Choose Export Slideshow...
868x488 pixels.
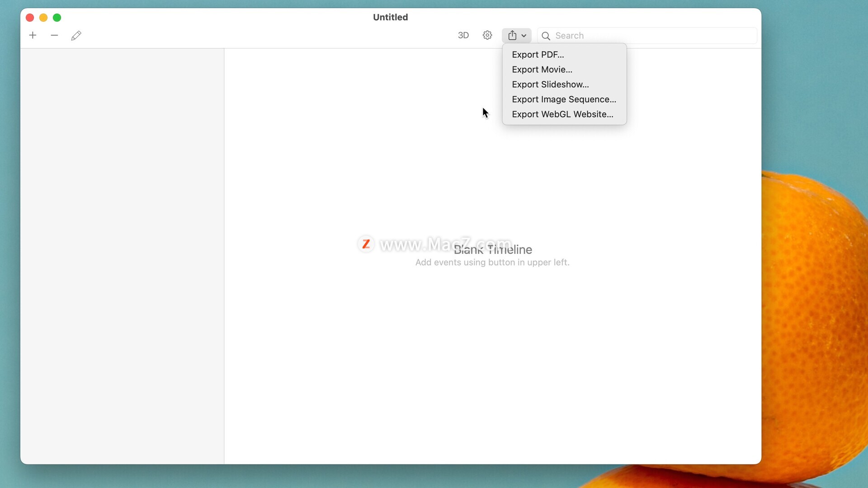point(564,84)
